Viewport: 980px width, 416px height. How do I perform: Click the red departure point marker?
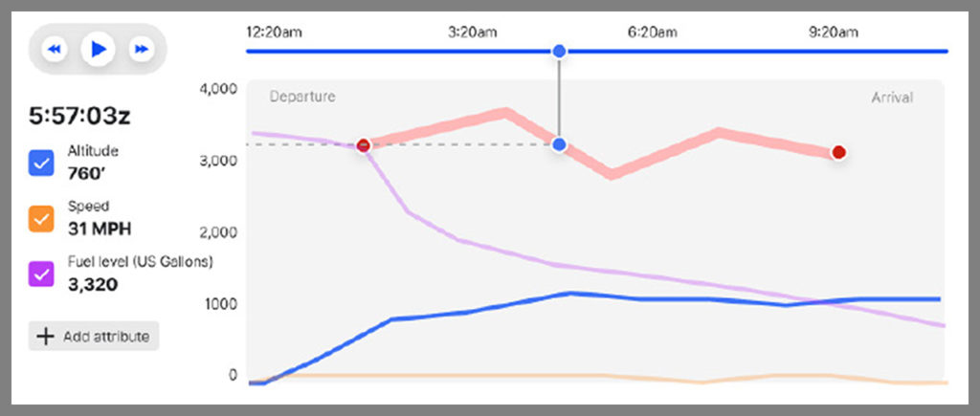pos(364,145)
